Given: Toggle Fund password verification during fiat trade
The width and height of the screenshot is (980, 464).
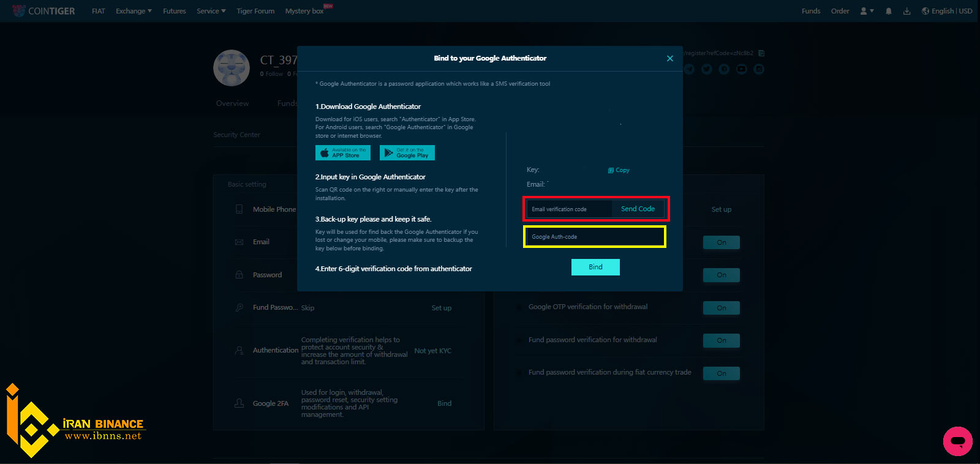Looking at the screenshot, I should pyautogui.click(x=722, y=373).
